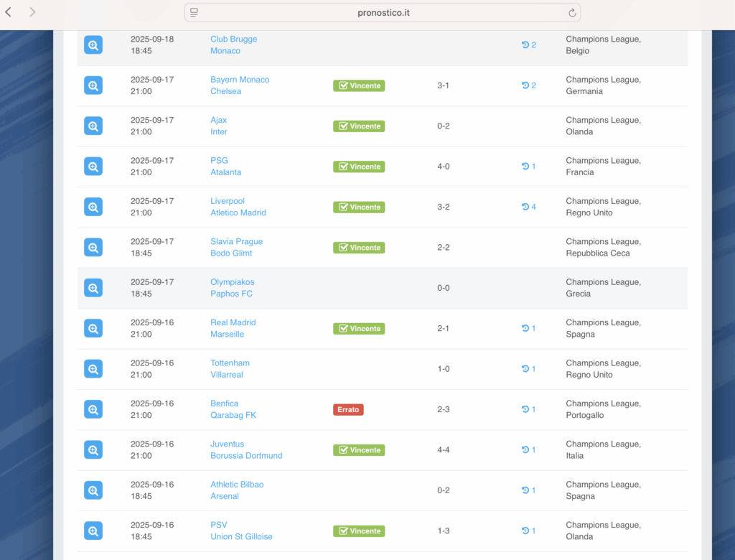
Task: Open Atalanta team link
Action: click(225, 172)
